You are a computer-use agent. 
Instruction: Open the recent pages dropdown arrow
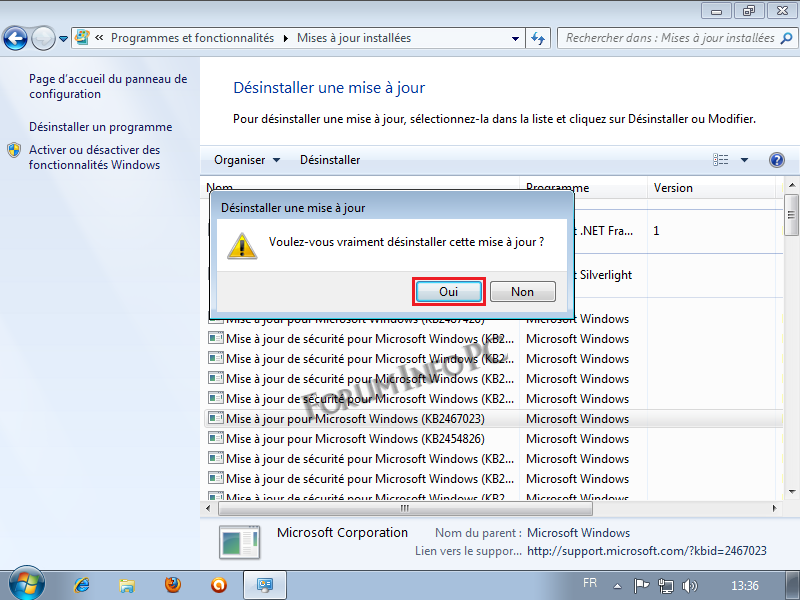tap(63, 38)
